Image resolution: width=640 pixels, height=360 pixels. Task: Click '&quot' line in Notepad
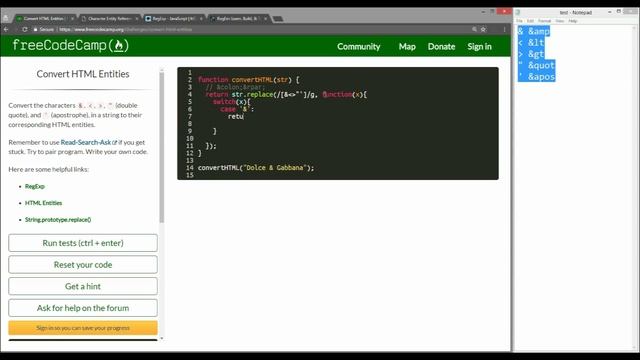(x=536, y=65)
